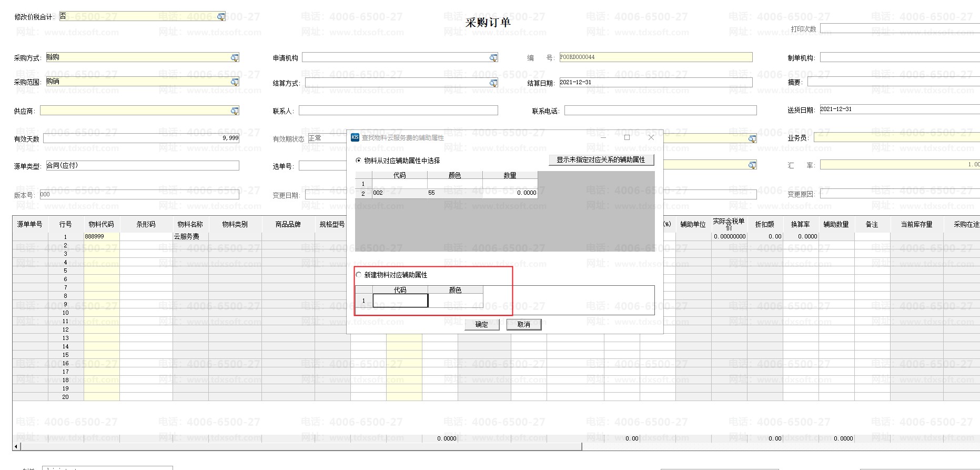Click the 取消 button

pyautogui.click(x=523, y=324)
